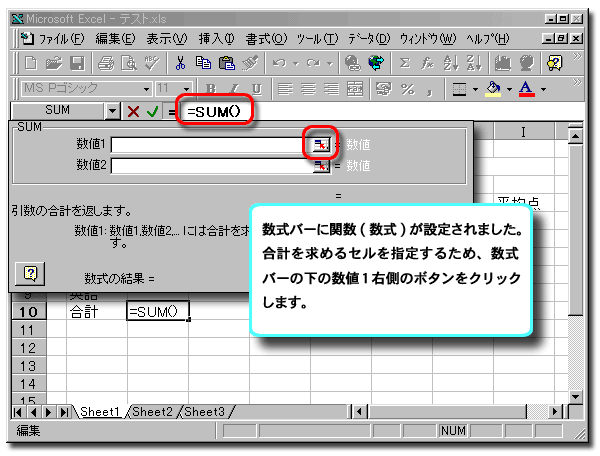Screen dimensions: 600x456
Task: Open the Undo history dropdown arrow
Action: pyautogui.click(x=295, y=64)
